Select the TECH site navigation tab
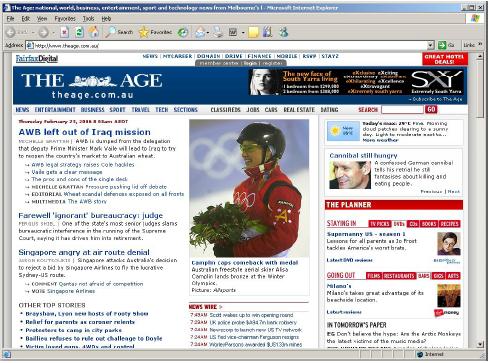 162,110
